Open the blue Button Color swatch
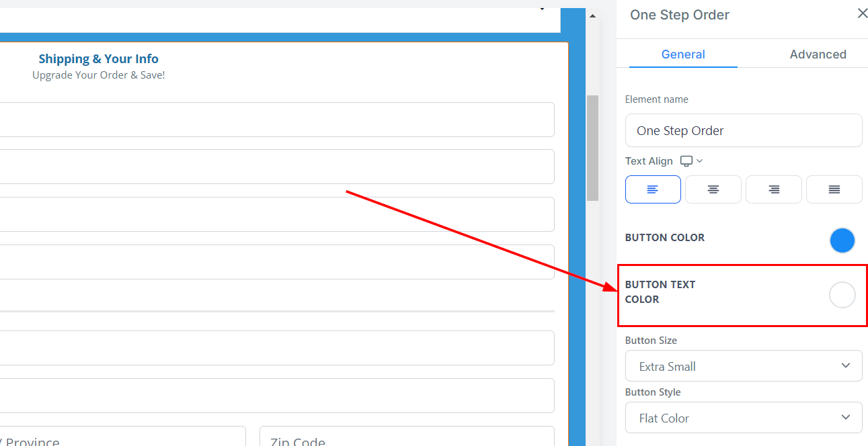 coord(842,240)
